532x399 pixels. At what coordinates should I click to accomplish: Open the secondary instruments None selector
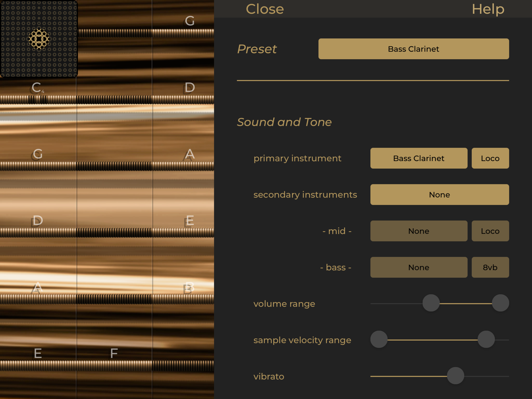439,194
